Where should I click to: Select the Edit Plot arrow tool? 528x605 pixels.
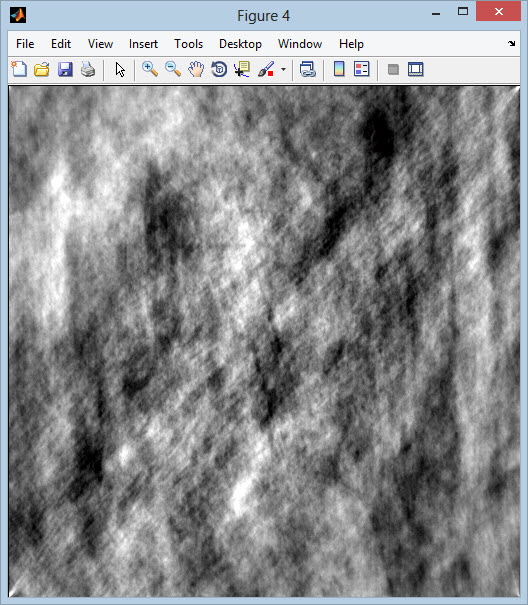(x=120, y=70)
